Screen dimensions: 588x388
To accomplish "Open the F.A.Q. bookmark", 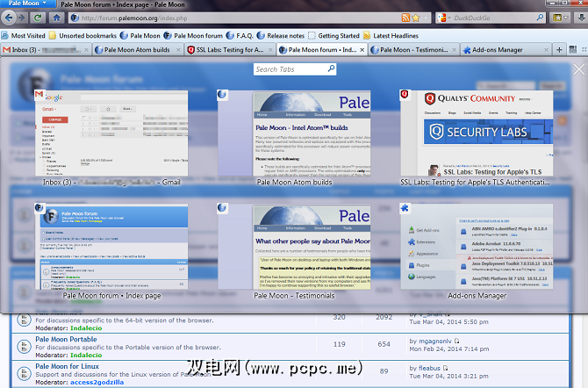I will 240,36.
